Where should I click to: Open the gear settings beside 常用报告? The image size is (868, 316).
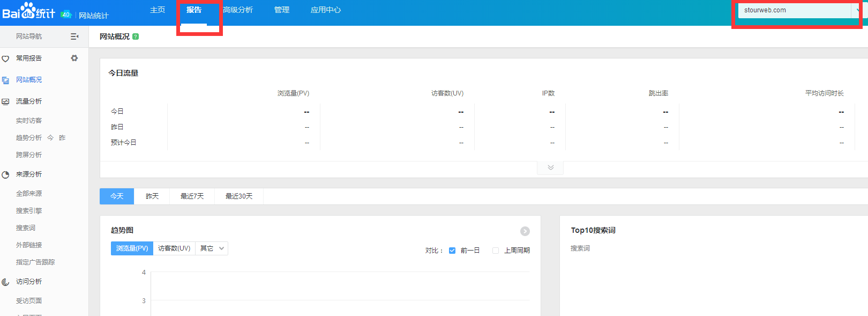[x=74, y=58]
